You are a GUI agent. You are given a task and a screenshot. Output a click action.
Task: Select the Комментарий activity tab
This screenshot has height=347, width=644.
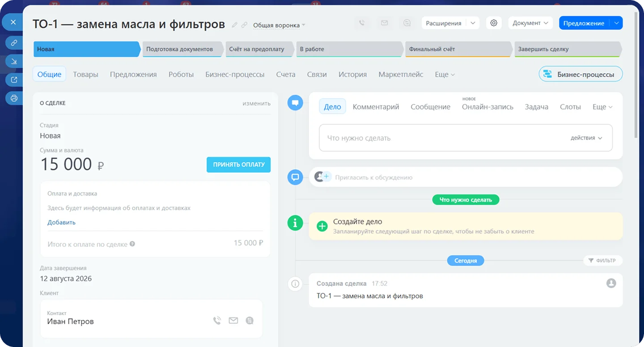click(x=376, y=107)
